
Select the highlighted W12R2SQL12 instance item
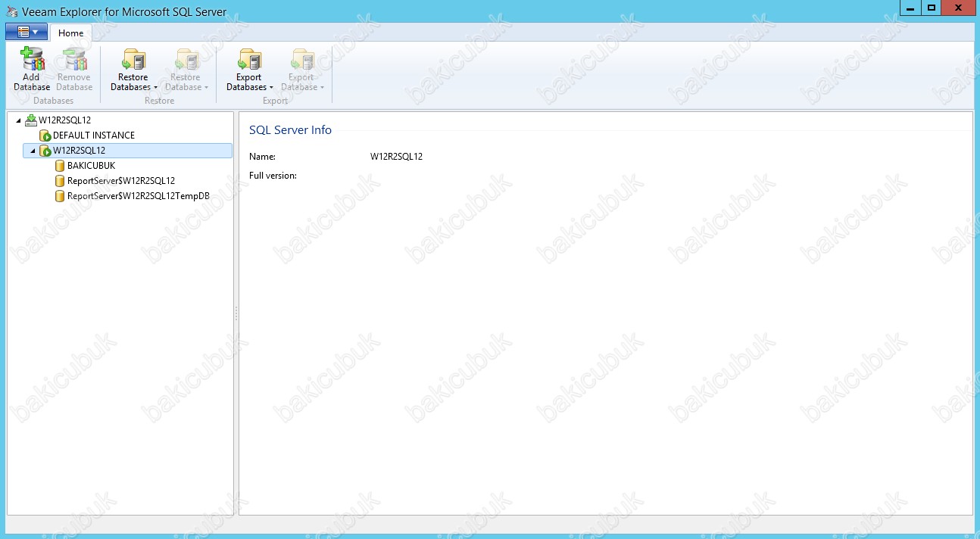click(128, 151)
